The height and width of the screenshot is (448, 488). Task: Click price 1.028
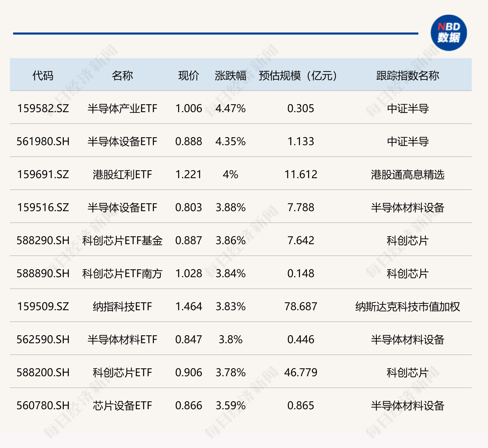[189, 274]
